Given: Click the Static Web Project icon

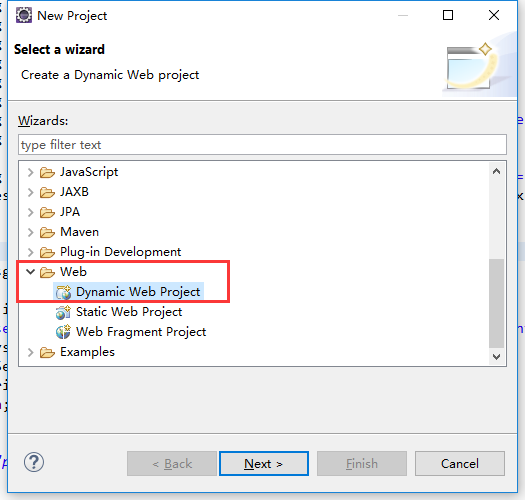Looking at the screenshot, I should (x=63, y=312).
